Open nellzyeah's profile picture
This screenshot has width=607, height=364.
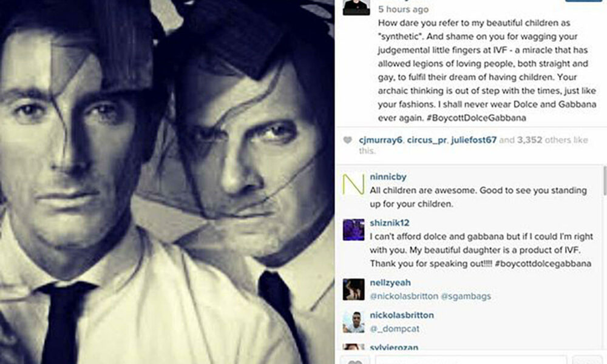coord(353,289)
